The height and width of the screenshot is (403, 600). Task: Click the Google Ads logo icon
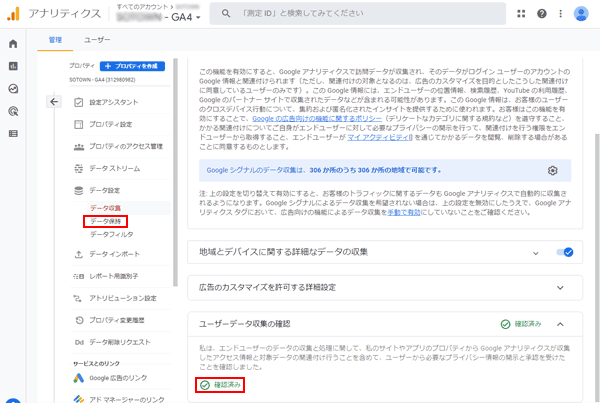(x=78, y=378)
